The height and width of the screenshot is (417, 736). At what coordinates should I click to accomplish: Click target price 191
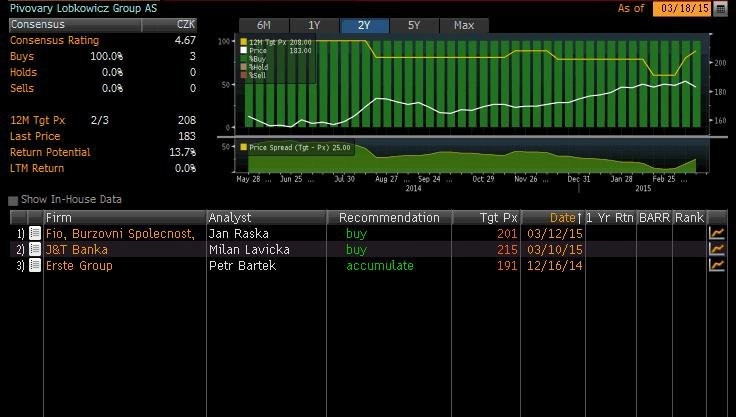coord(507,265)
